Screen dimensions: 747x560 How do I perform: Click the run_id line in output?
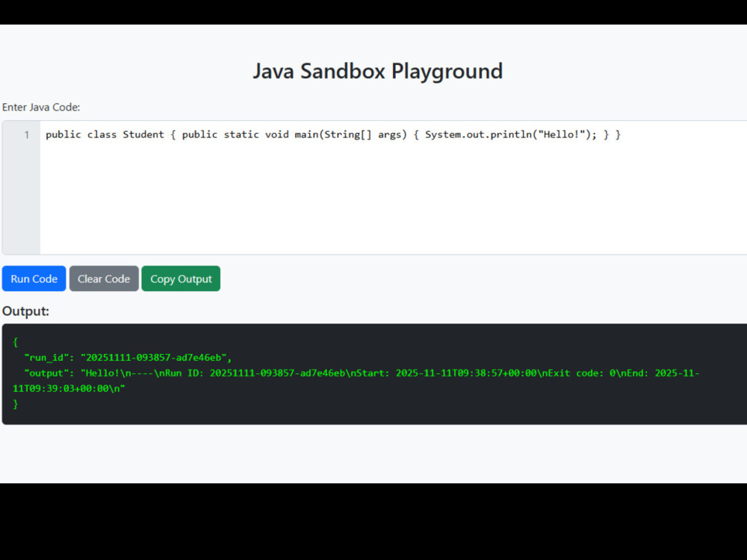pyautogui.click(x=128, y=358)
